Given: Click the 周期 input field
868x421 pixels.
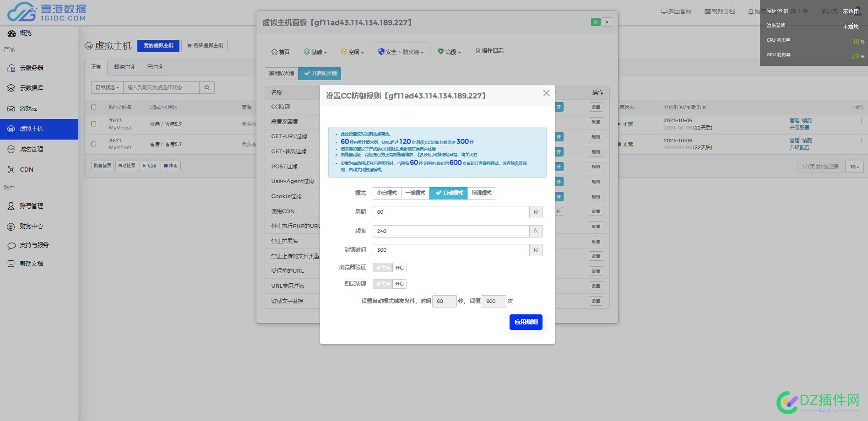Looking at the screenshot, I should (451, 212).
